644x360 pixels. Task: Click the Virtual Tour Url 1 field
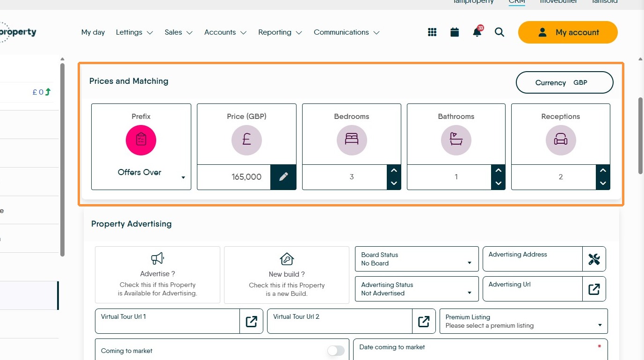point(167,321)
